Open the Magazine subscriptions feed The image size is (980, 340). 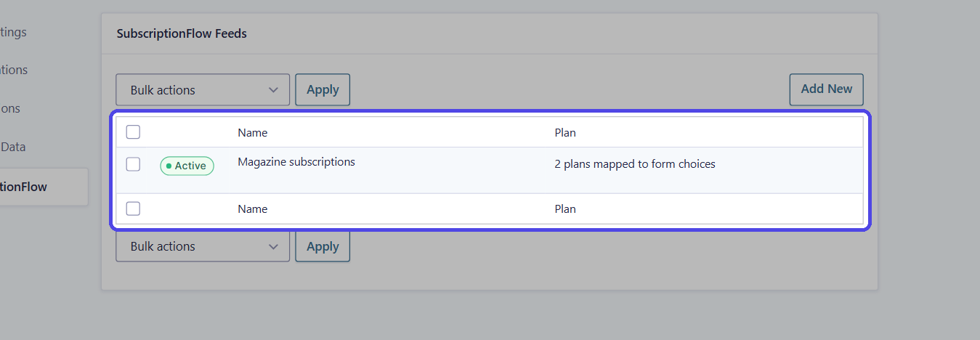tap(296, 162)
